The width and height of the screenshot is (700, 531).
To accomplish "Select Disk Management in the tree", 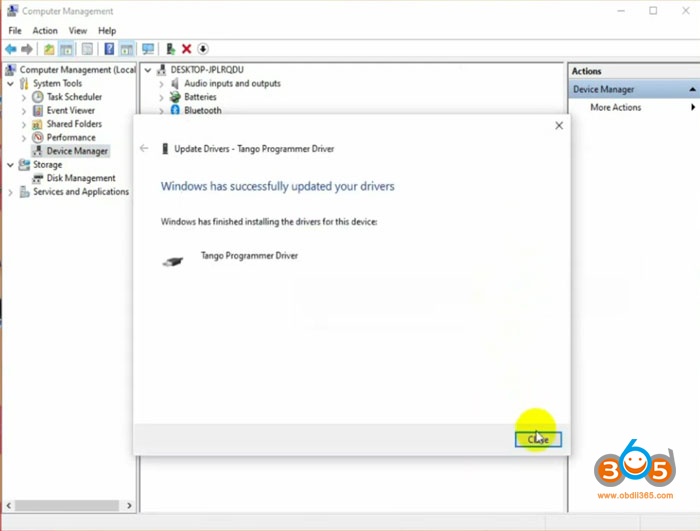I will pyautogui.click(x=81, y=178).
